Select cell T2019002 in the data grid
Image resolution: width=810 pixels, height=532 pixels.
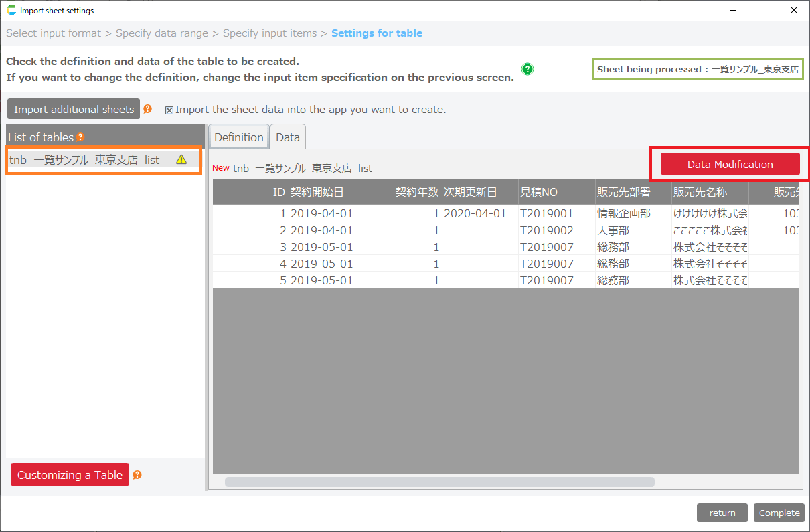(x=547, y=230)
